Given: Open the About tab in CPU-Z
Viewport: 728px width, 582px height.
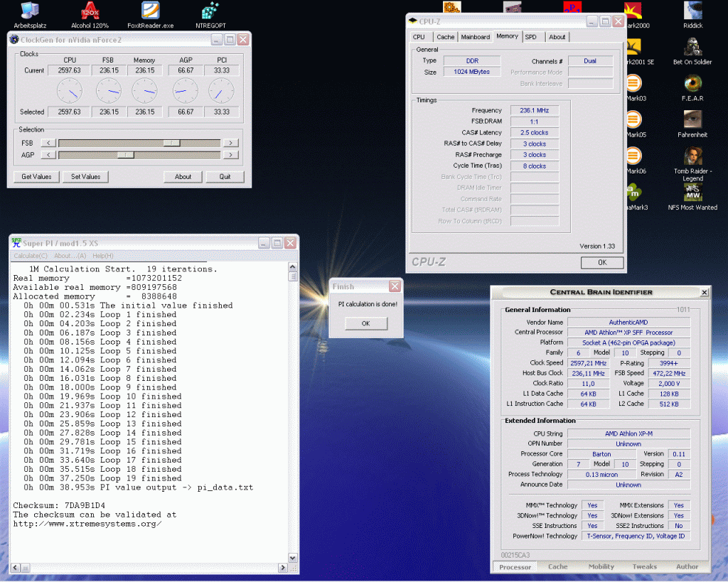Looking at the screenshot, I should click(557, 37).
